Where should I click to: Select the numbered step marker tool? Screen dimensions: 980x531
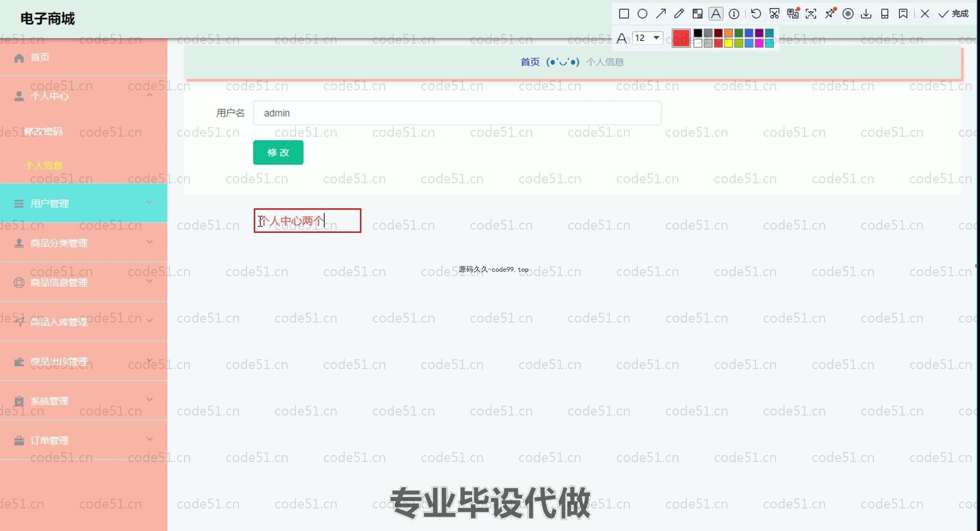pos(734,14)
